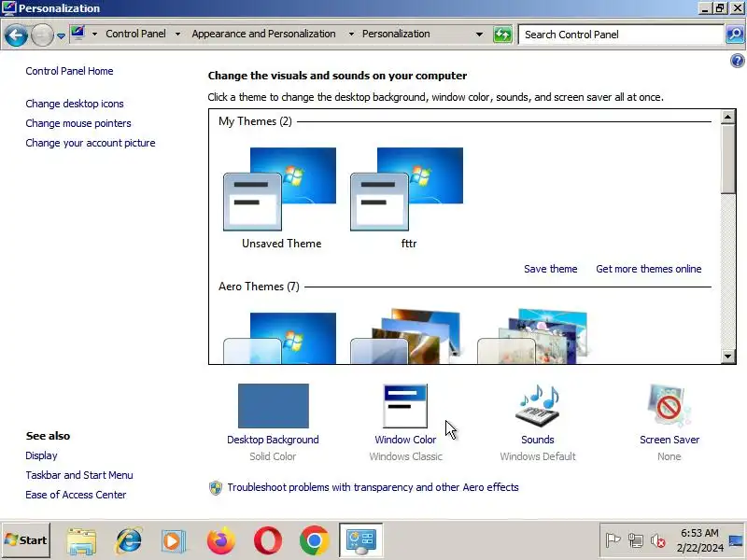
Task: Click Sounds label link
Action: [x=538, y=440]
